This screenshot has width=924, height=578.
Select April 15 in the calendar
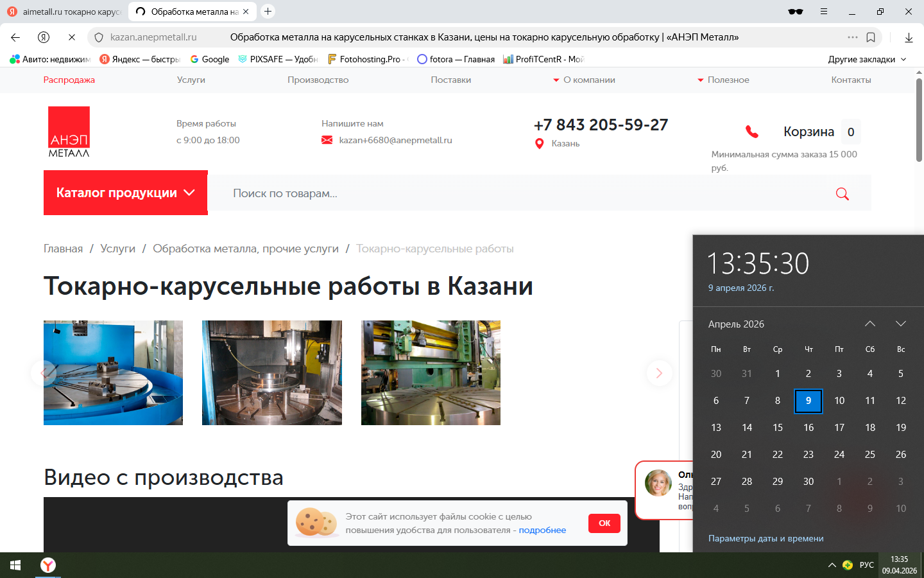pyautogui.click(x=778, y=428)
